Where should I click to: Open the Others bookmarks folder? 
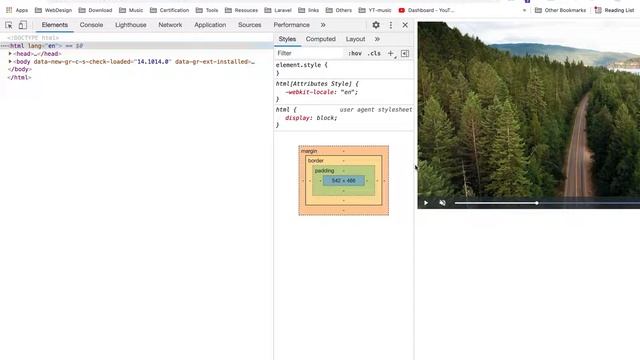coord(338,10)
